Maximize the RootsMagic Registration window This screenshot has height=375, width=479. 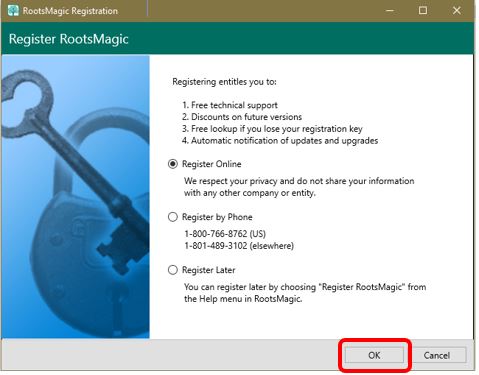423,11
